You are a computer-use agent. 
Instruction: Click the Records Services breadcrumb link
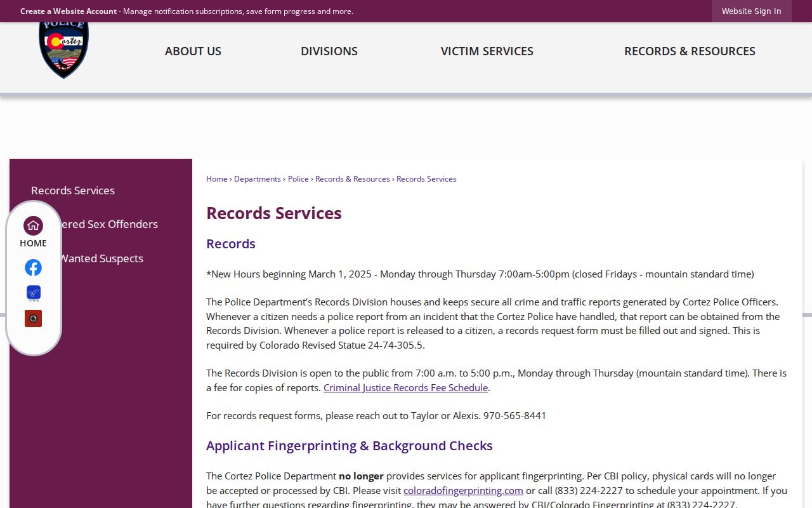point(426,179)
